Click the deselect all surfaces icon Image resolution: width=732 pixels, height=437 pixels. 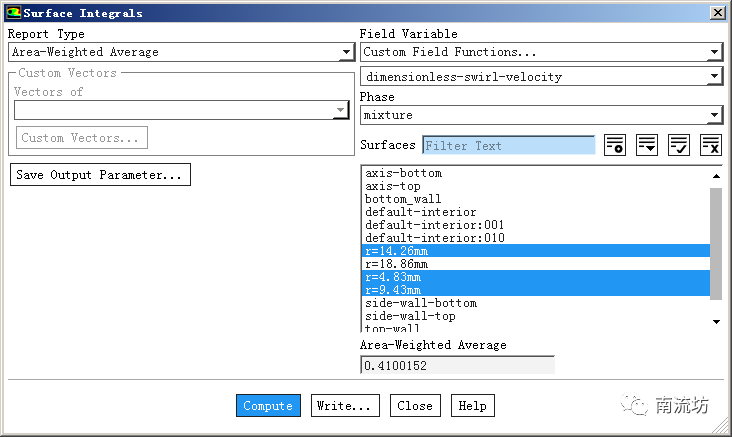coord(710,145)
